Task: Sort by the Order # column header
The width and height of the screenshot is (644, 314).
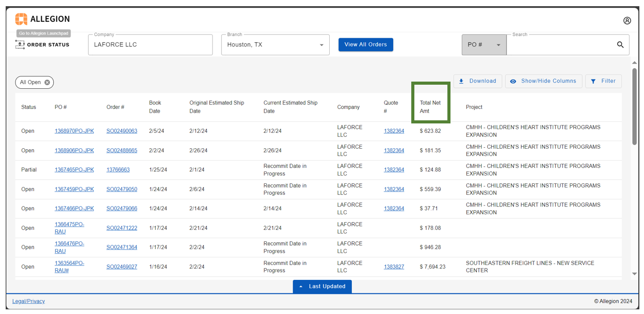Action: pyautogui.click(x=116, y=107)
